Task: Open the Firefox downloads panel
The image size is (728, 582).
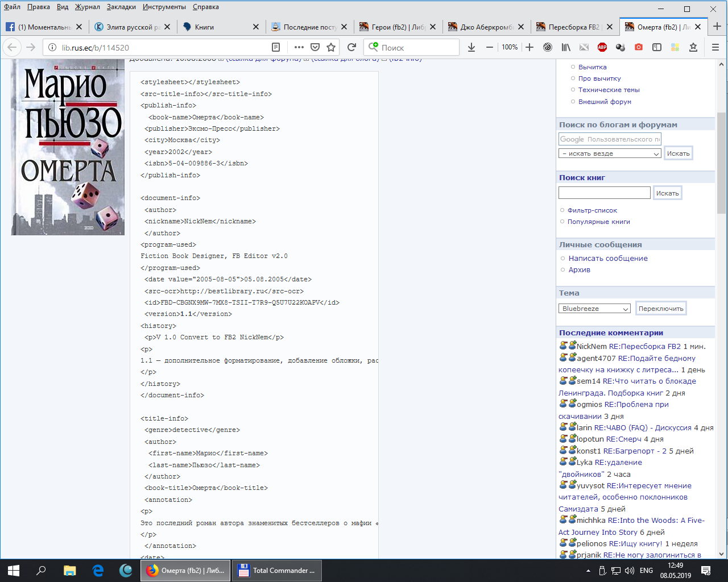Action: tap(471, 47)
